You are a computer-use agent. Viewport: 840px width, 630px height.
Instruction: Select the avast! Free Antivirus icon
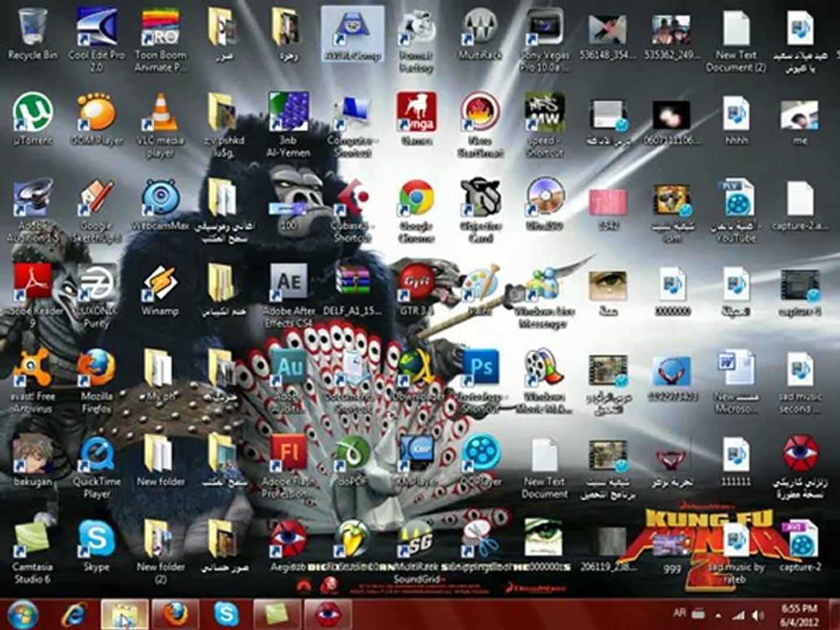33,380
